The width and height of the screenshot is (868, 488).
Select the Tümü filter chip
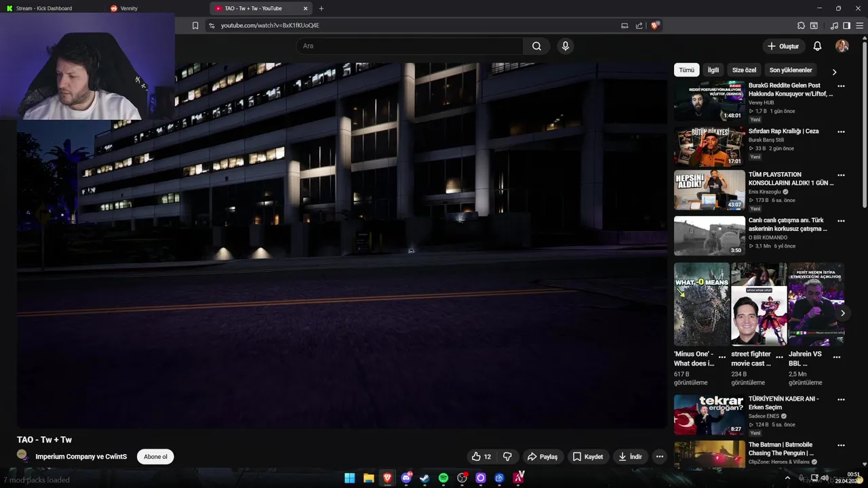coord(686,70)
